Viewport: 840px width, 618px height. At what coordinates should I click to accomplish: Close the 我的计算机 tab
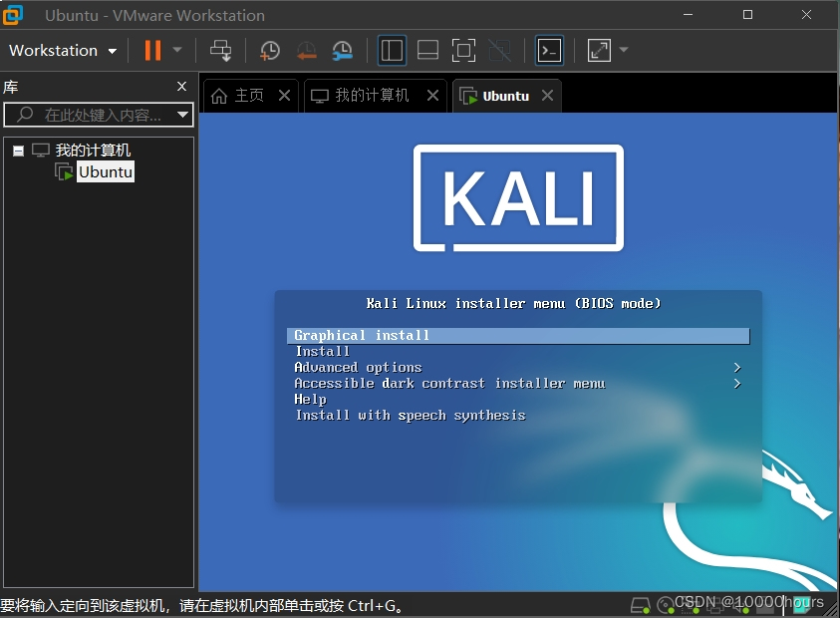432,96
